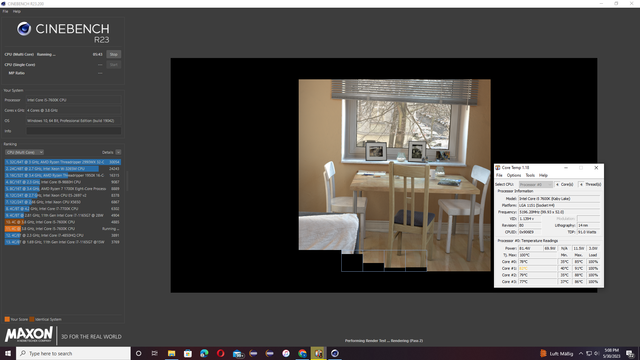Open the taskbar clock and date

(611, 353)
